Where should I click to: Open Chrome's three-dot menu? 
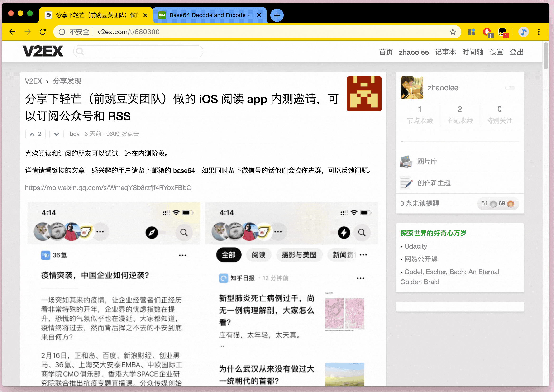[539, 32]
